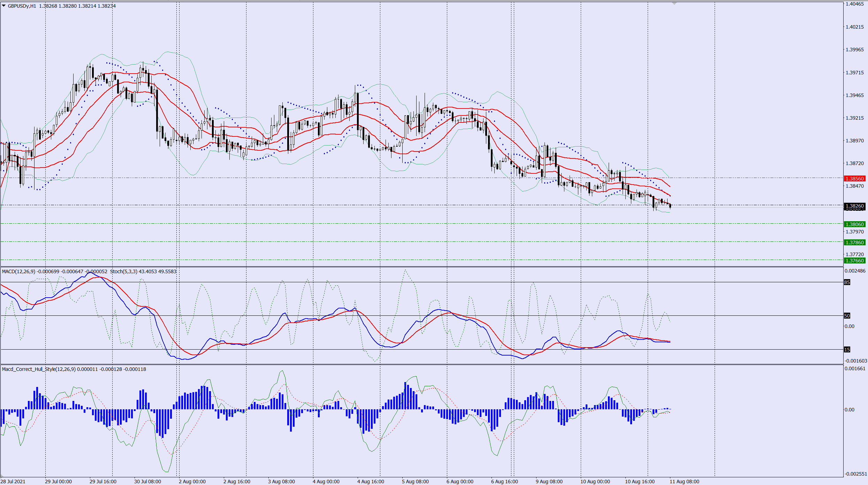Click the 1.37970 price scale value

[x=855, y=232]
